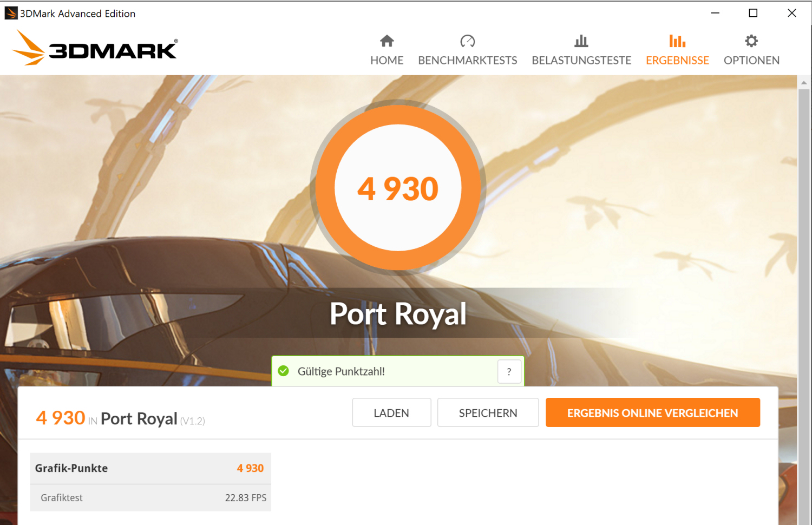Click the Home house icon
Image resolution: width=812 pixels, height=525 pixels.
click(387, 41)
